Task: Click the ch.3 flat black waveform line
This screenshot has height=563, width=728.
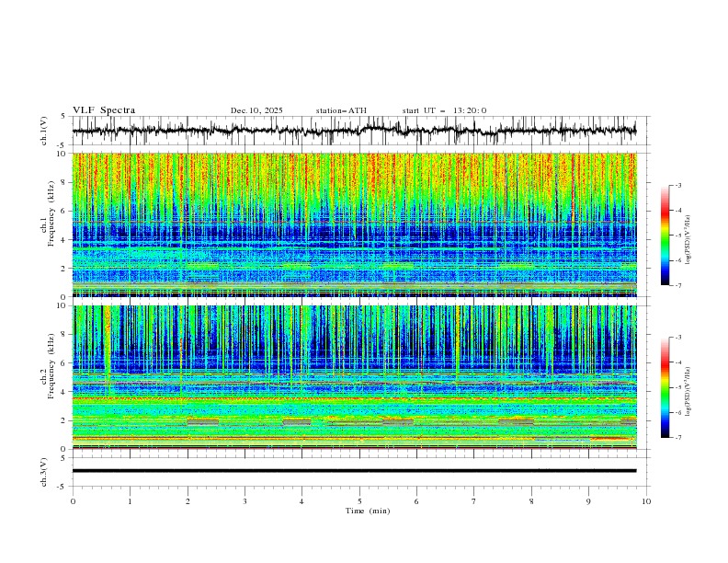Action: 354,471
